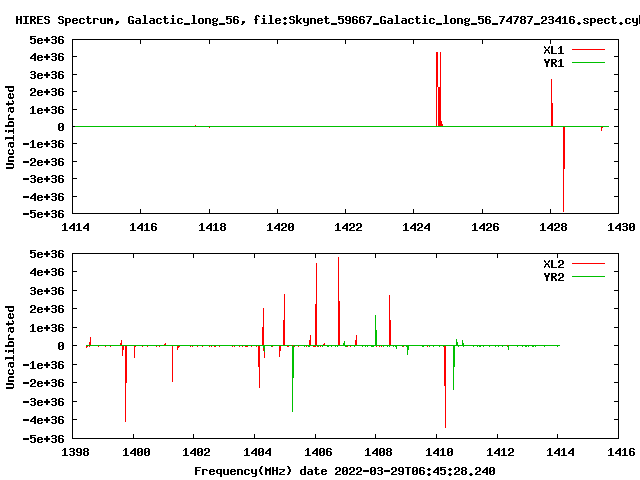Click the 4e+36 tick in the XL1 plot
The image size is (640, 480).
47,57
